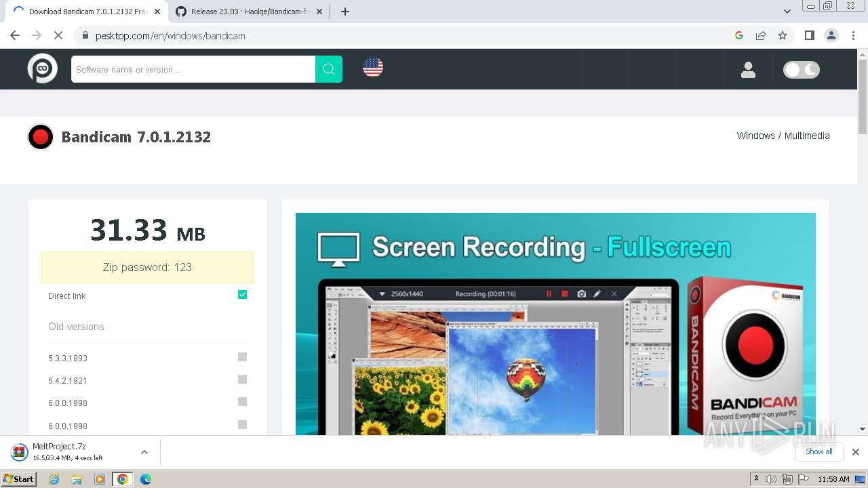This screenshot has height=488, width=868.
Task: Open Windows Media Player from taskbar
Action: click(x=100, y=479)
